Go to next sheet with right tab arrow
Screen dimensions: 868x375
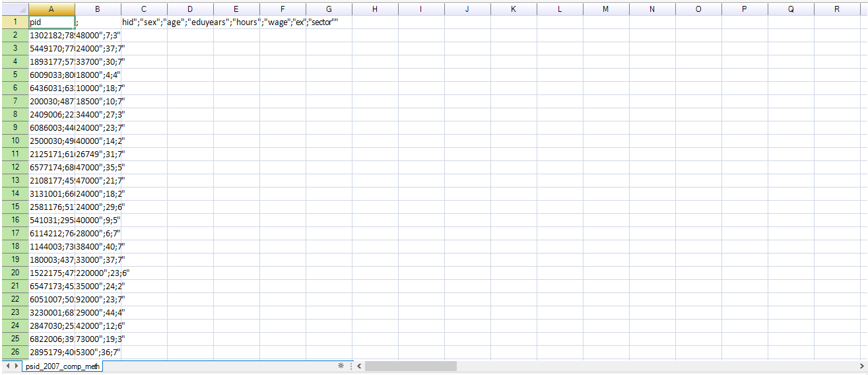[17, 366]
